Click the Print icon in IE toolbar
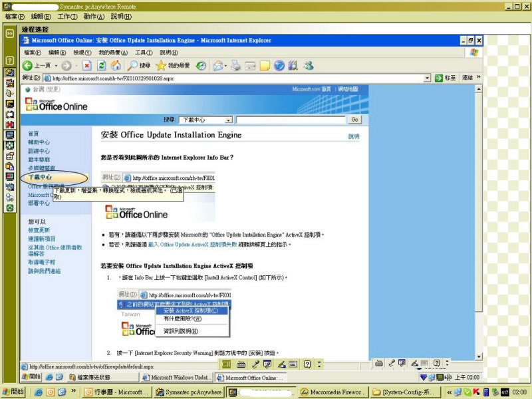This screenshot has height=399, width=532. [x=236, y=65]
